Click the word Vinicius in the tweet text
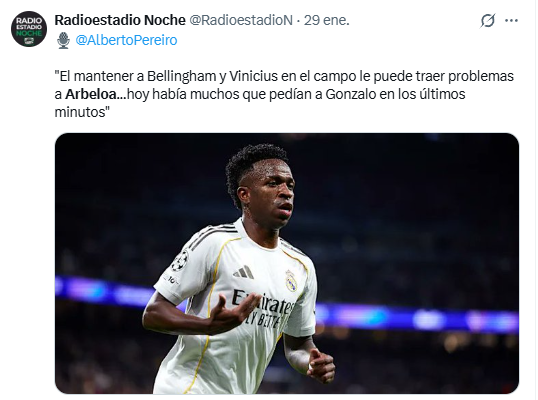 click(x=253, y=76)
